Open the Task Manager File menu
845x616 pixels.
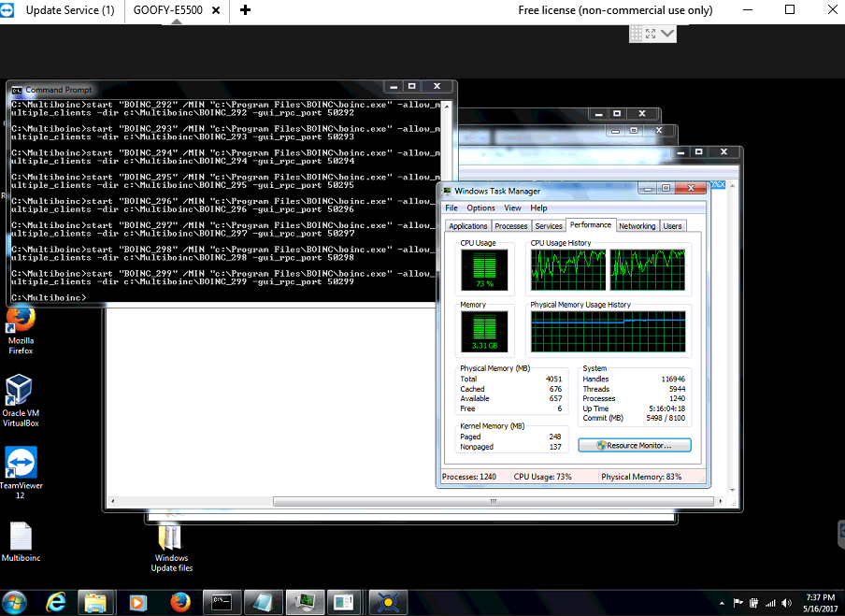click(451, 208)
